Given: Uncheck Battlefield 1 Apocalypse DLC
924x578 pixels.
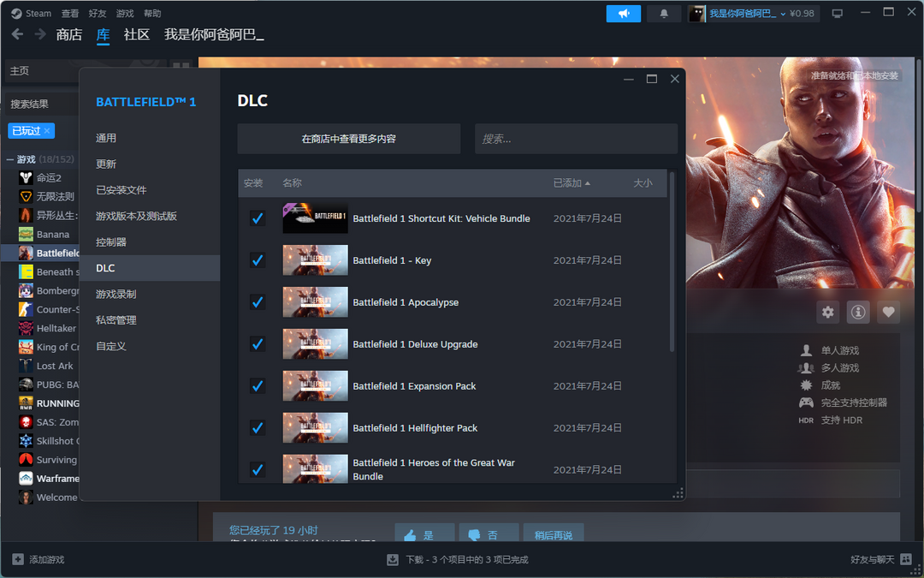Looking at the screenshot, I should pos(258,302).
